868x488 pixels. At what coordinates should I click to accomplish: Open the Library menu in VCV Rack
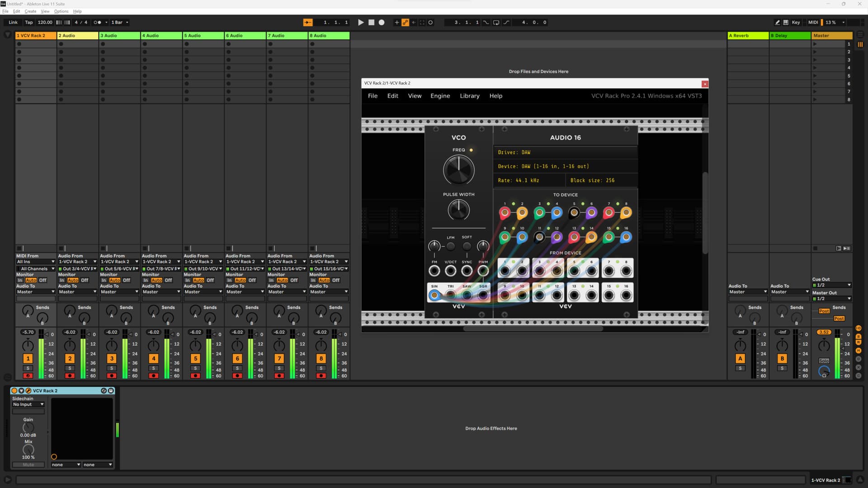coord(469,96)
